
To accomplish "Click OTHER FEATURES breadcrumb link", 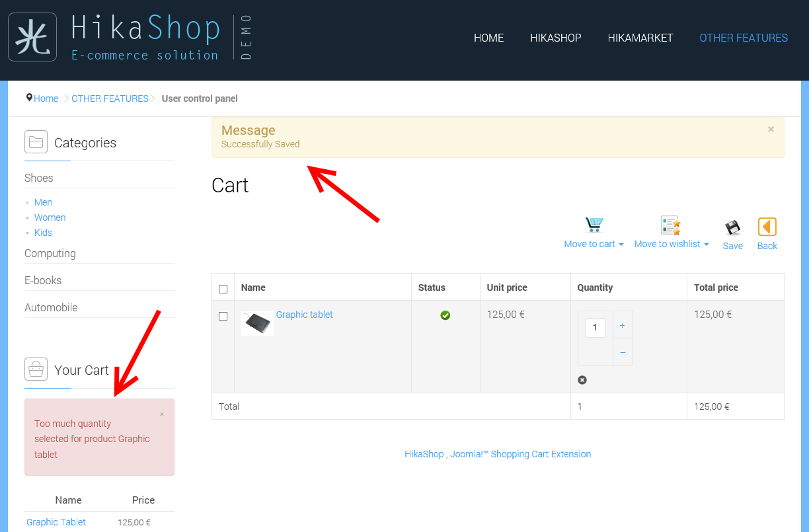I will tap(110, 98).
